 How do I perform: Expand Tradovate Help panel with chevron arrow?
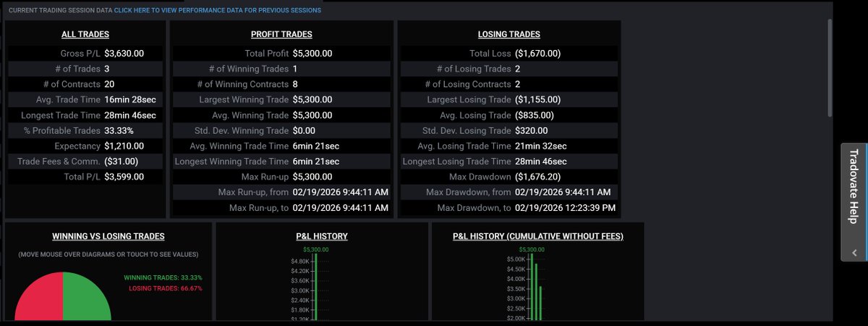tap(854, 253)
